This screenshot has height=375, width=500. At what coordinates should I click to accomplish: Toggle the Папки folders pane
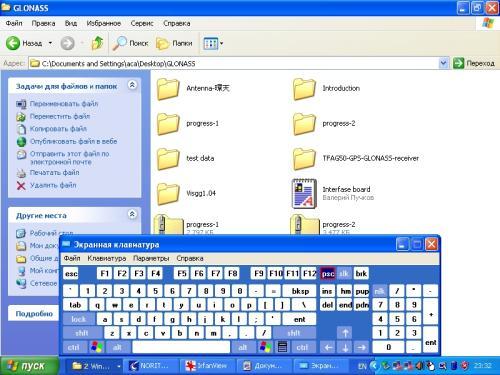[x=174, y=43]
